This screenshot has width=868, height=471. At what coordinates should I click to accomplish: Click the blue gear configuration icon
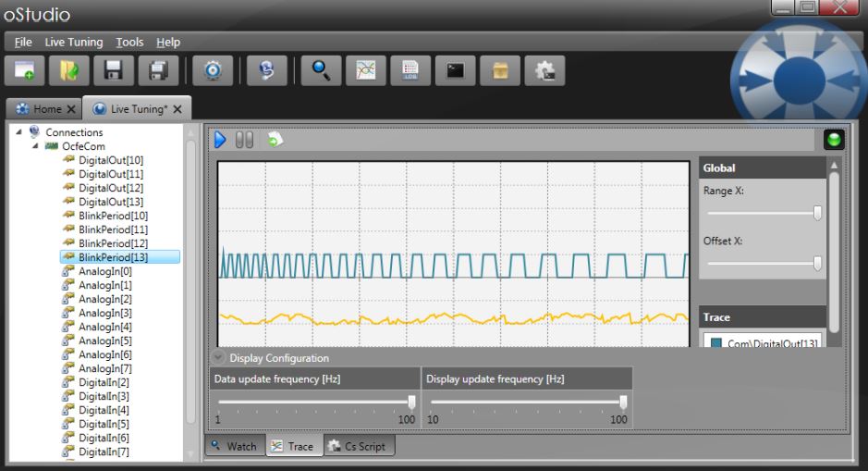213,70
